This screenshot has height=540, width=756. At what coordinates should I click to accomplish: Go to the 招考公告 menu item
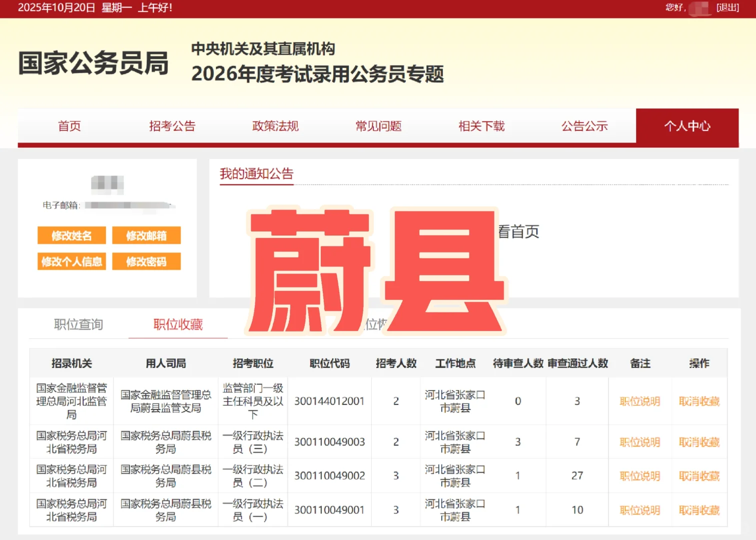click(x=172, y=126)
